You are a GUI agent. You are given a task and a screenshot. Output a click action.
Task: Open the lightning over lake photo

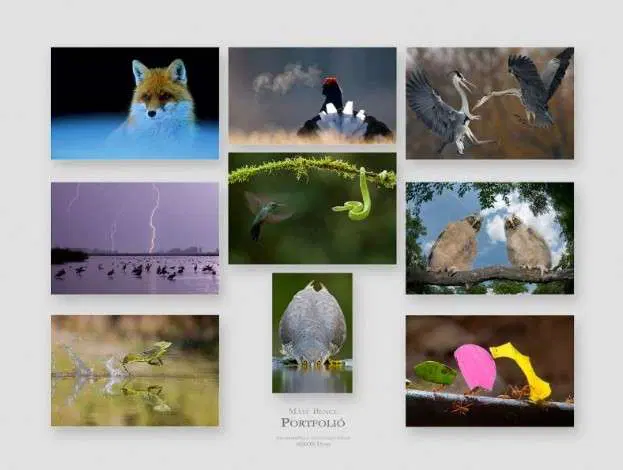point(135,237)
